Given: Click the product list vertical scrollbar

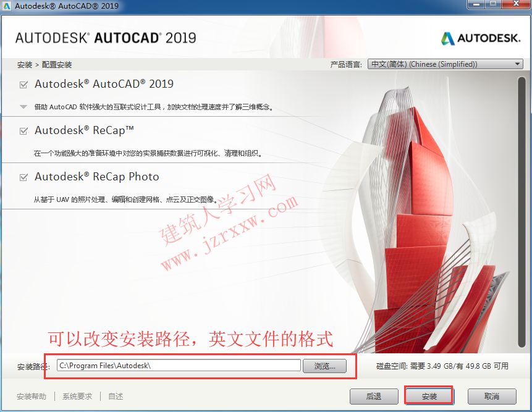Looking at the screenshot, I should pyautogui.click(x=521, y=212).
